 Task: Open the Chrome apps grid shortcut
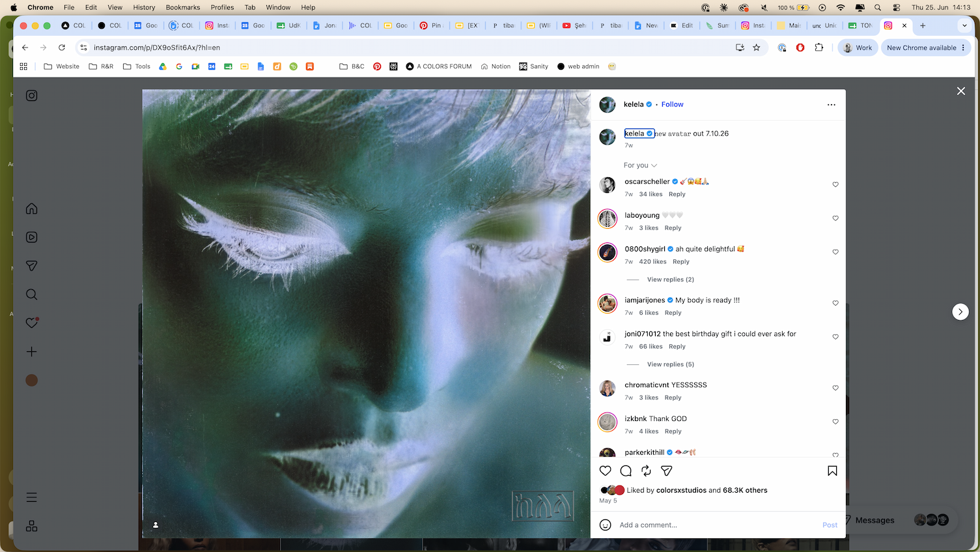[x=23, y=66]
